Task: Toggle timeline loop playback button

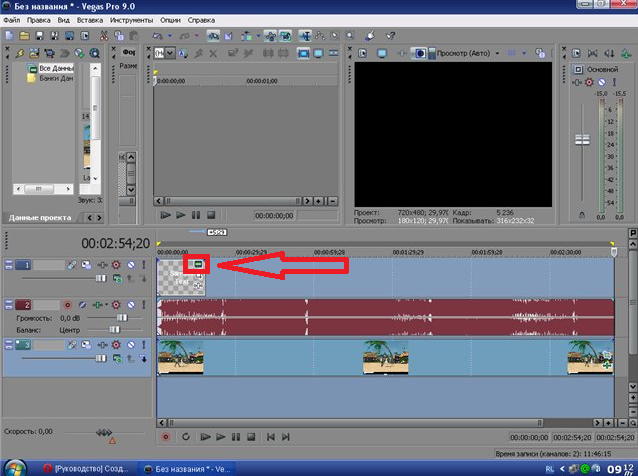Action: (186, 437)
